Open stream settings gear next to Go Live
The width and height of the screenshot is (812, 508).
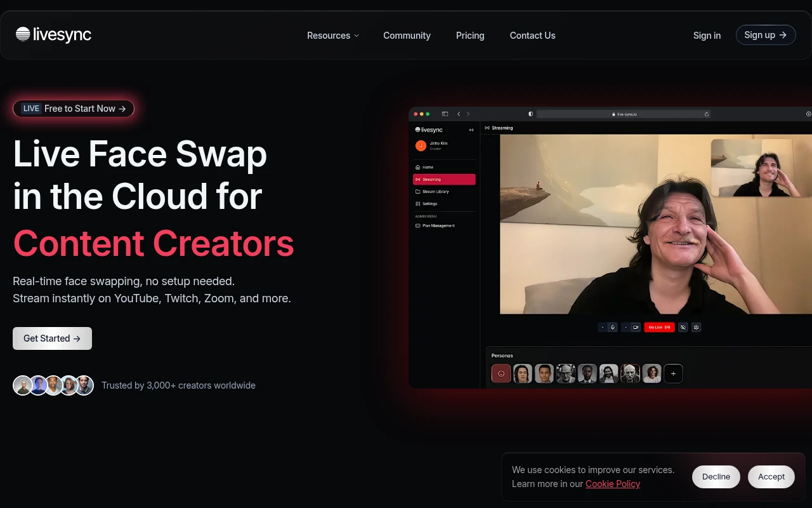click(x=696, y=328)
